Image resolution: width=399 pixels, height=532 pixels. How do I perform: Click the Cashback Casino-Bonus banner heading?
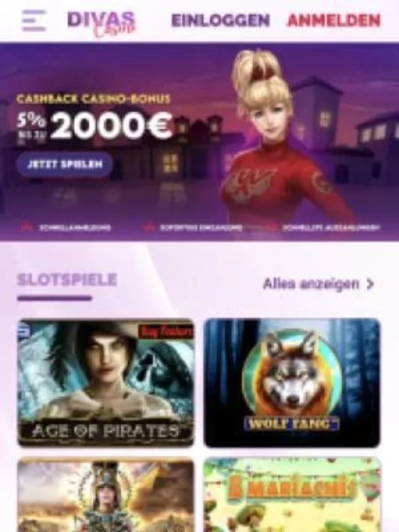click(x=94, y=99)
